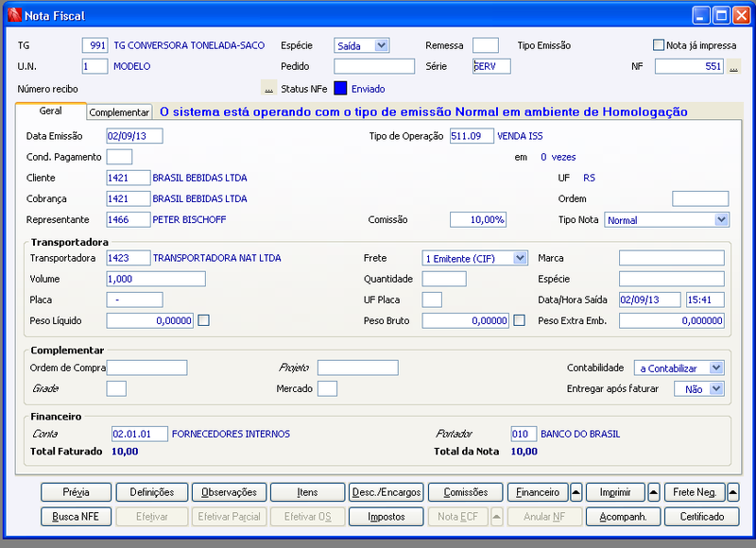Open the Entregar após faturar dropdown
The image size is (756, 548).
716,388
